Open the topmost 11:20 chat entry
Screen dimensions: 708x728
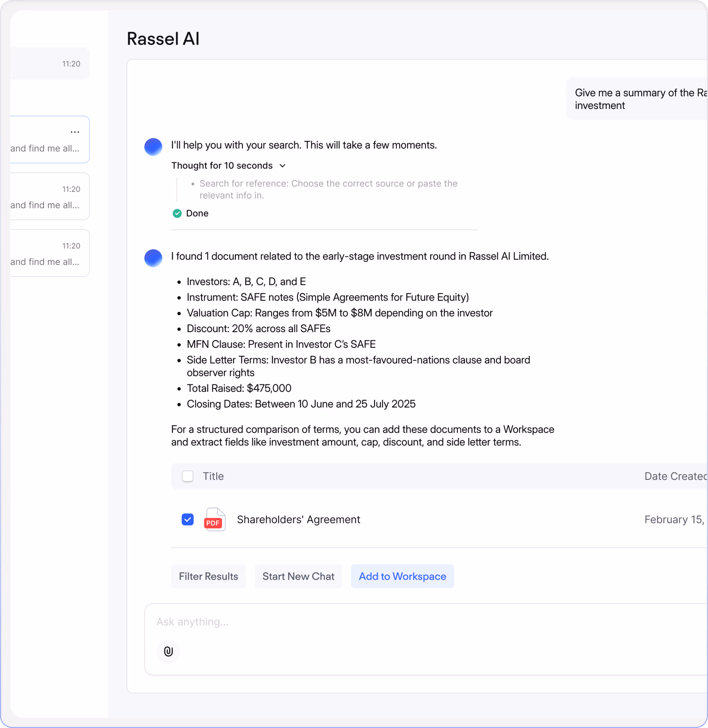point(48,64)
